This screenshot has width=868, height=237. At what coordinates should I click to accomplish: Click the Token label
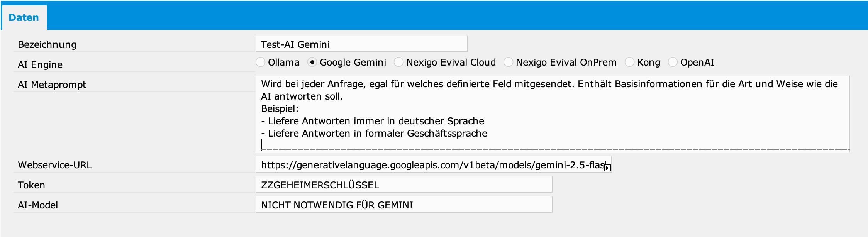(31, 185)
